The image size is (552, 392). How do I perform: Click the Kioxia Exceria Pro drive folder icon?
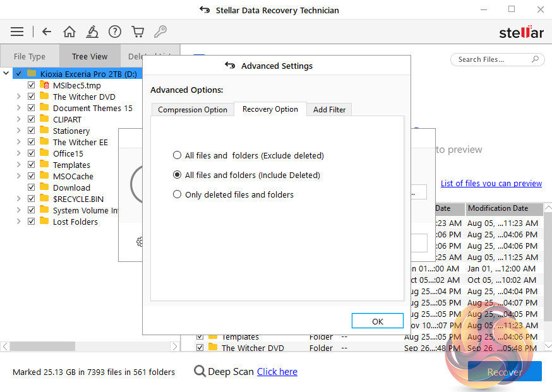pyautogui.click(x=32, y=73)
